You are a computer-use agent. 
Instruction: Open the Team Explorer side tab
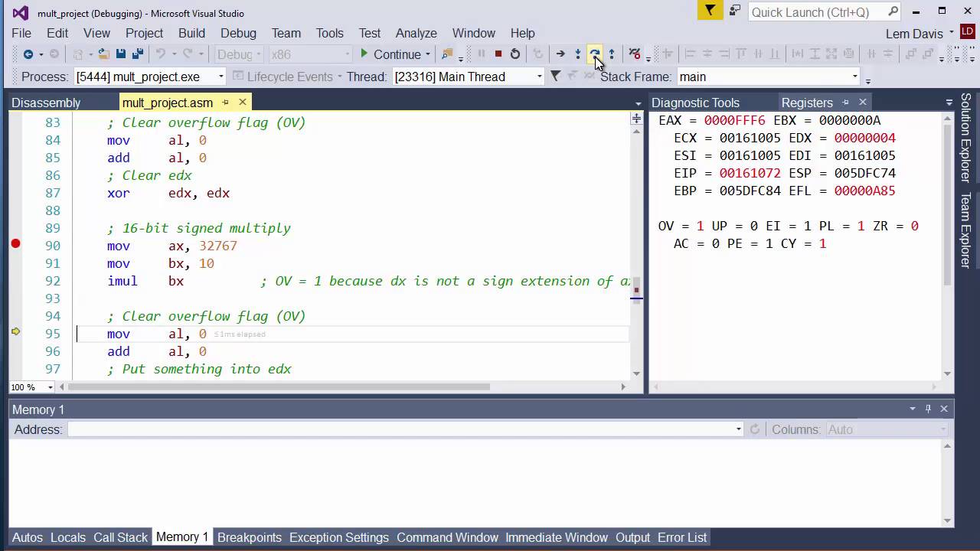tap(966, 230)
